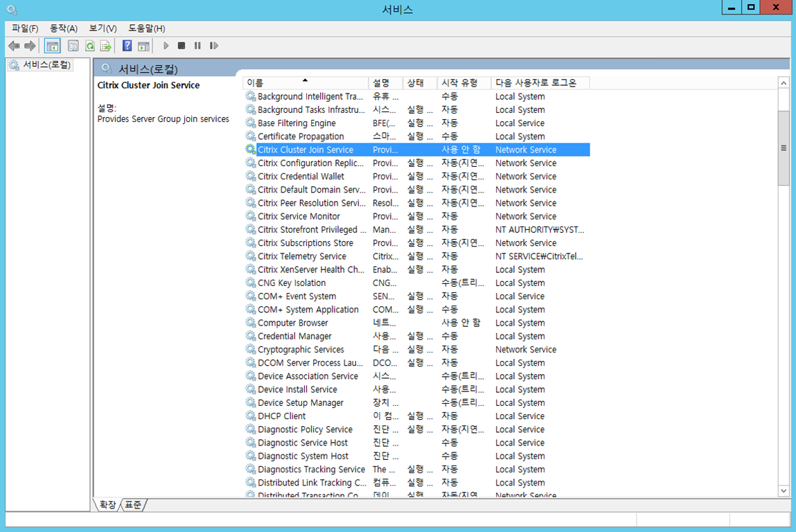Select Diagnostic Policy Service row
Viewport: 796px width, 532px height.
pos(416,429)
